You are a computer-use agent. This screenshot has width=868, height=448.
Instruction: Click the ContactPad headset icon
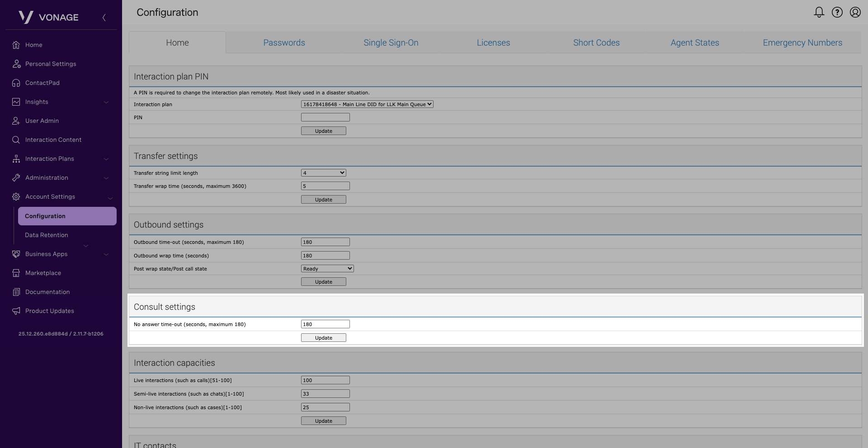click(x=16, y=83)
